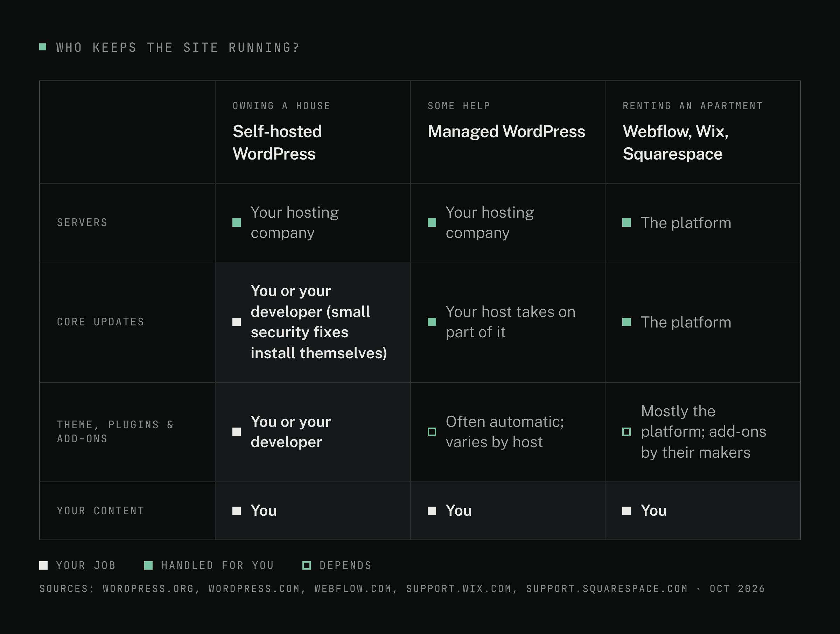
Task: Click 'Often automatic; varies by host' text
Action: (x=505, y=432)
